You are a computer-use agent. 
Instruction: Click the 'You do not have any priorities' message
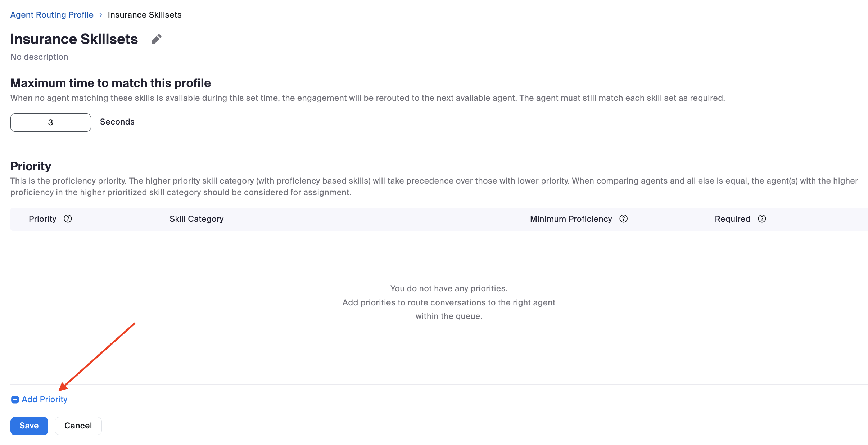449,288
